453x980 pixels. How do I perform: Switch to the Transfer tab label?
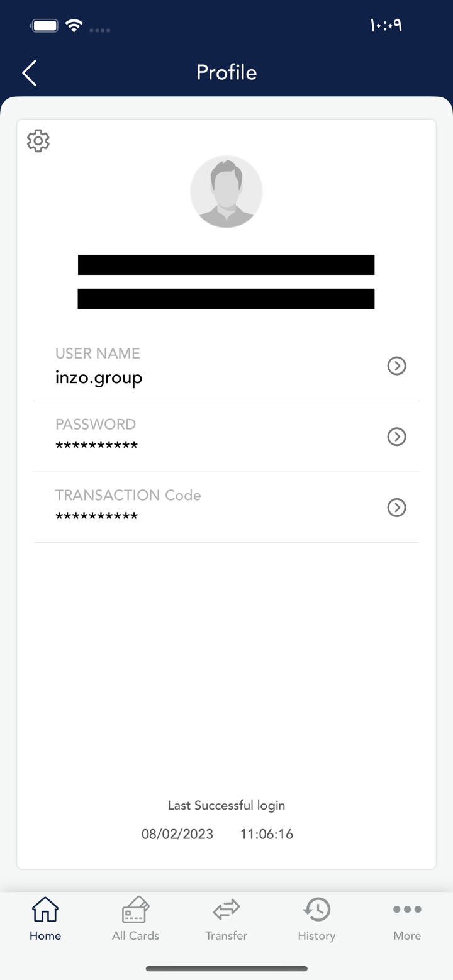[226, 936]
